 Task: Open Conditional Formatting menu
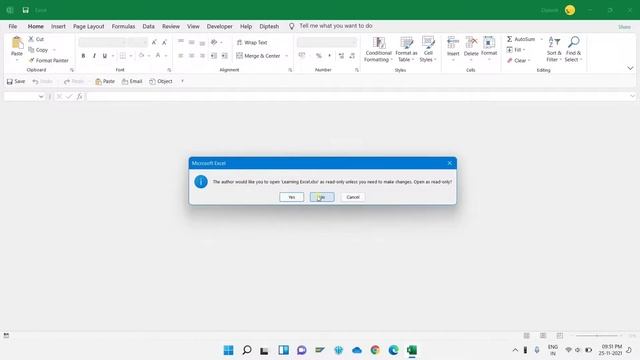tap(378, 49)
